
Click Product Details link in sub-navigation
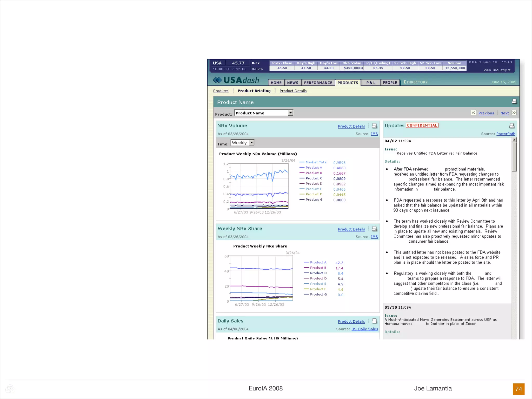click(293, 91)
